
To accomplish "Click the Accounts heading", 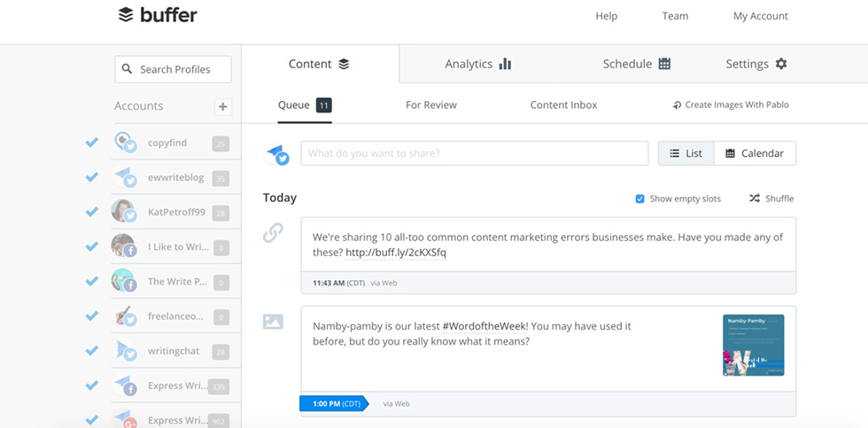I will click(139, 105).
